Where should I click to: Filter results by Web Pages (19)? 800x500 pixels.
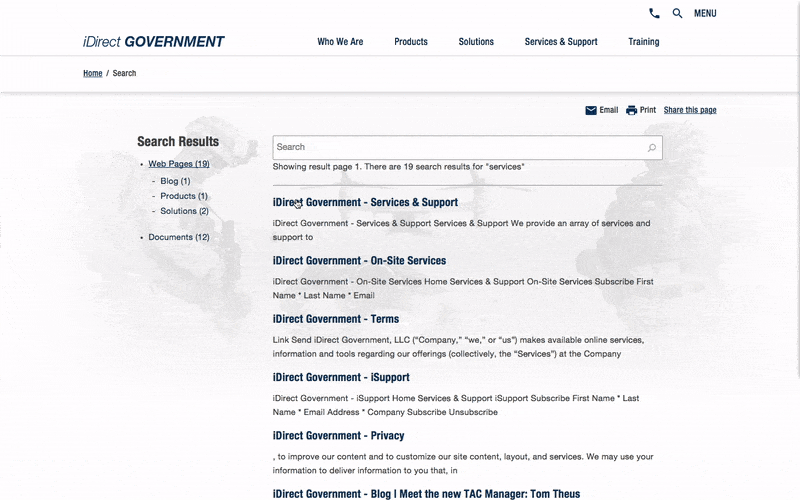tap(179, 164)
